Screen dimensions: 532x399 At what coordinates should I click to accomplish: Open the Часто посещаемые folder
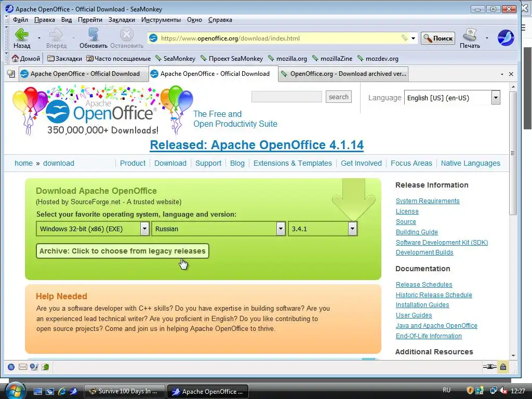(118, 58)
